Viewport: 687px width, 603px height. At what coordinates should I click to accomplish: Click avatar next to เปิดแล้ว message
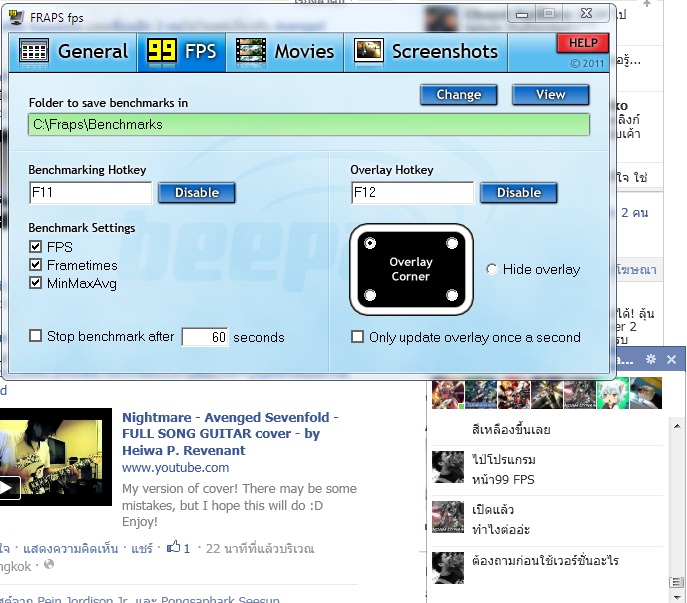point(448,517)
